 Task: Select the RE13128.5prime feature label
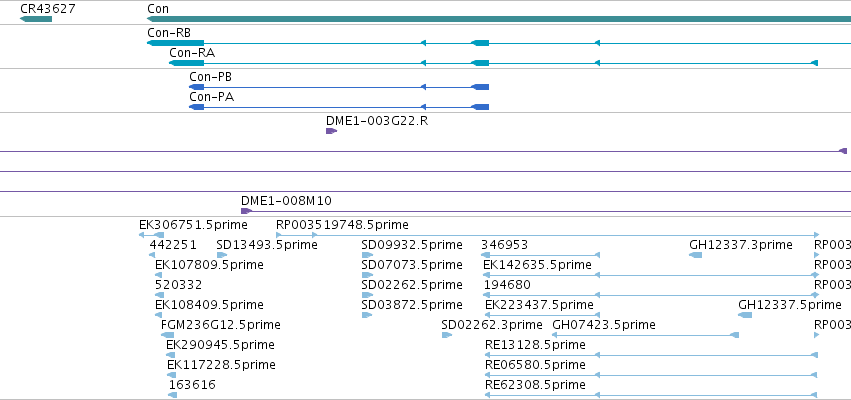coord(535,345)
